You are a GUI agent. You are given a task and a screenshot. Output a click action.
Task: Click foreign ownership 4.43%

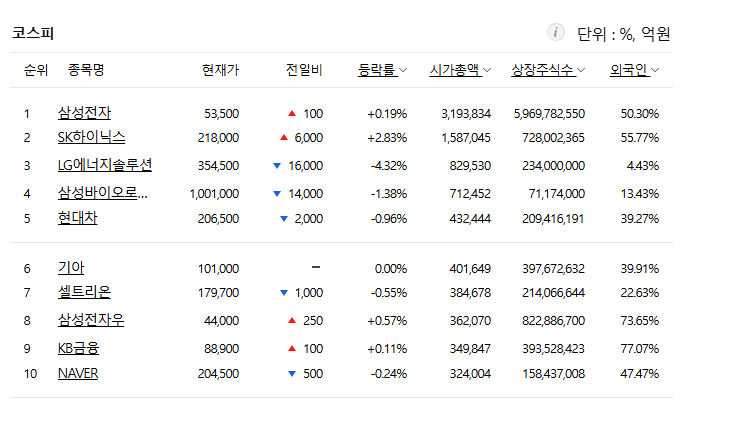643,166
